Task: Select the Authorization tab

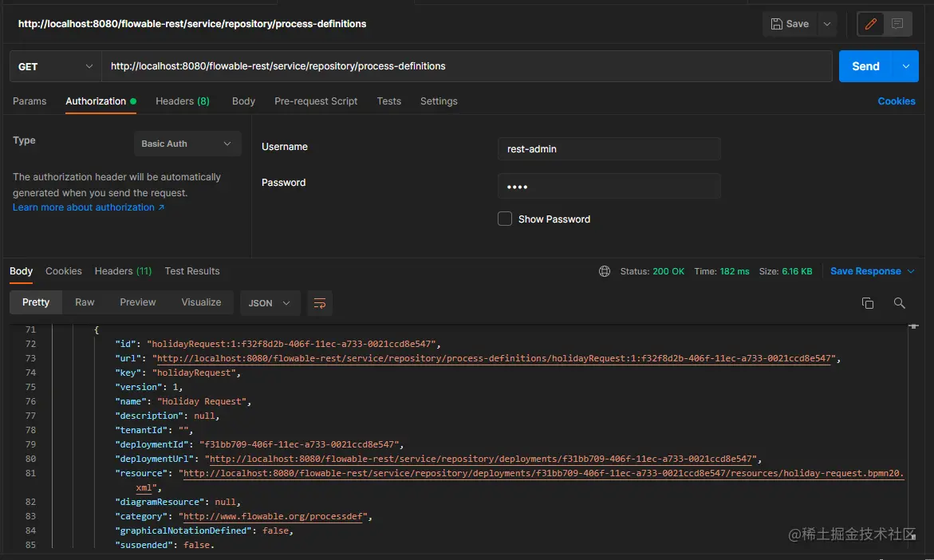Action: pos(100,101)
